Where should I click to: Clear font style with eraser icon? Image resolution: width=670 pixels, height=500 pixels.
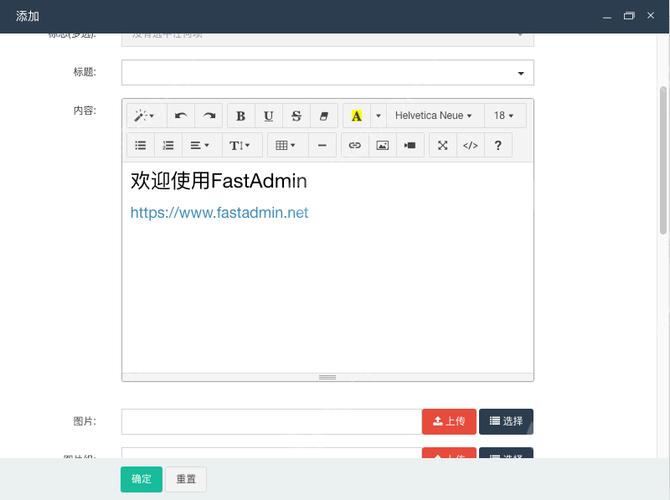click(324, 116)
